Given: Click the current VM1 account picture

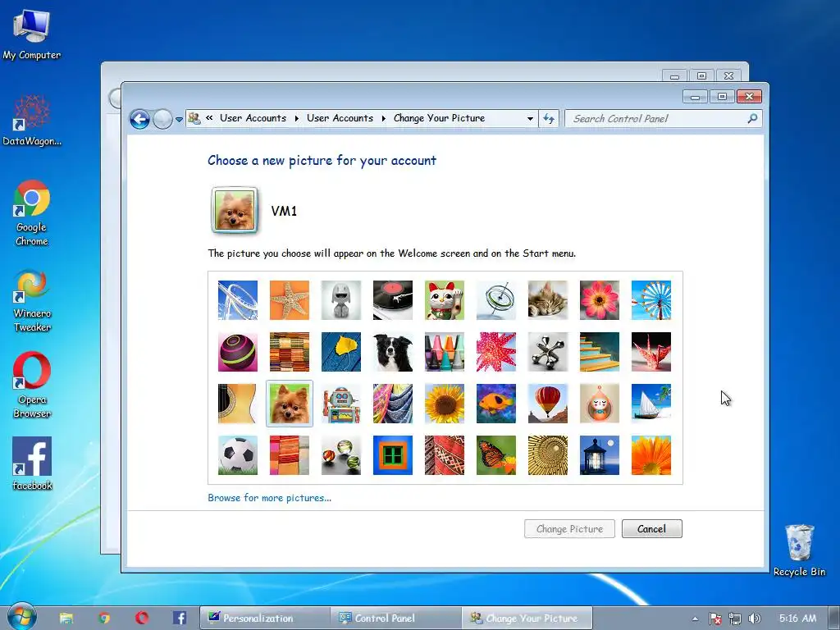Looking at the screenshot, I should click(x=235, y=210).
